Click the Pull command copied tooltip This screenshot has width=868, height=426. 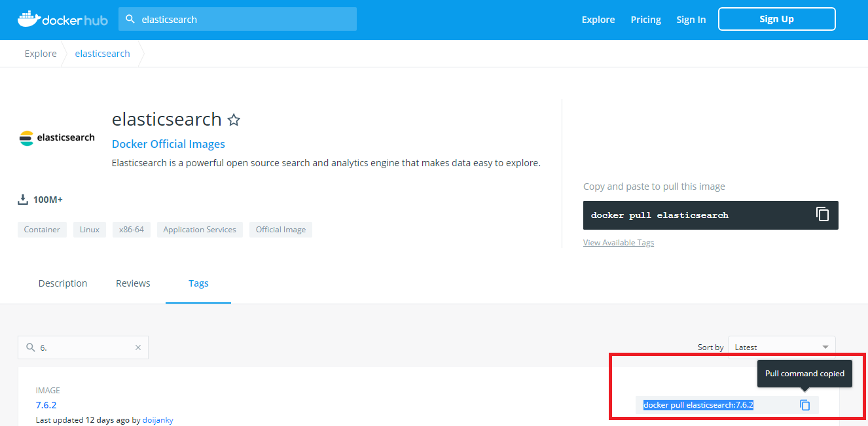(x=805, y=374)
